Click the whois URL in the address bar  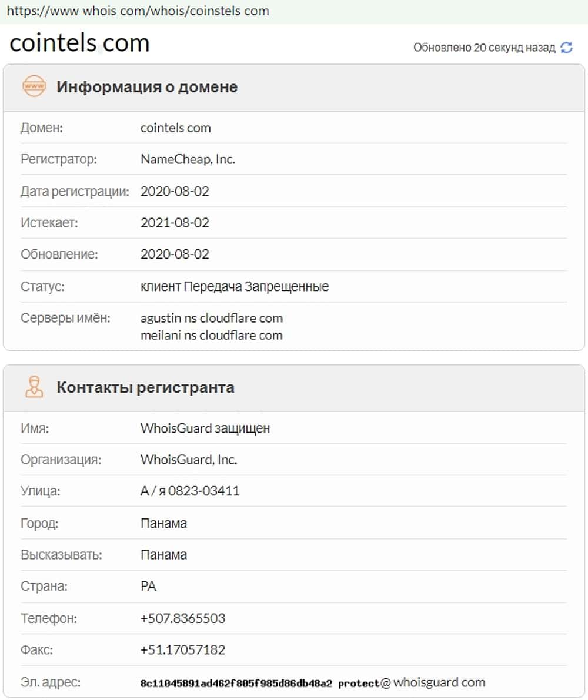[x=138, y=11]
